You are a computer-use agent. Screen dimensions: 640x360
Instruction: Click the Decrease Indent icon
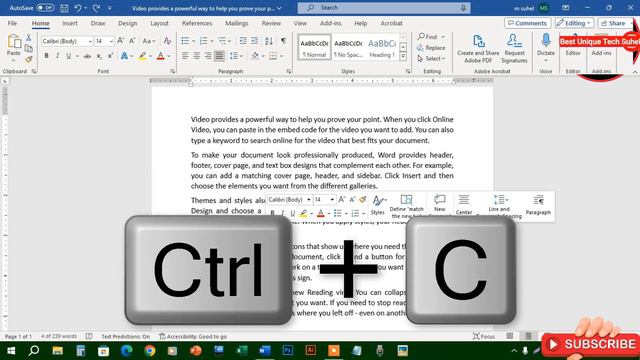(243, 41)
